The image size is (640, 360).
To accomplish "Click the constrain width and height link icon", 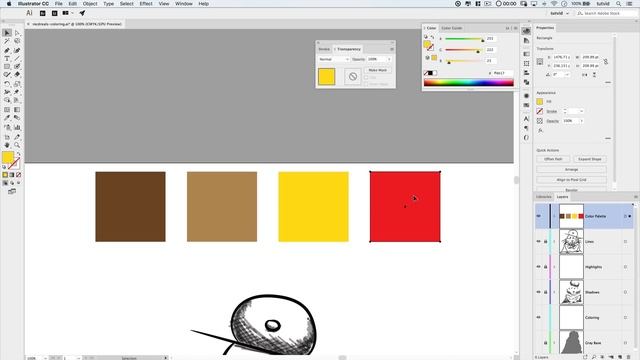I will [606, 62].
